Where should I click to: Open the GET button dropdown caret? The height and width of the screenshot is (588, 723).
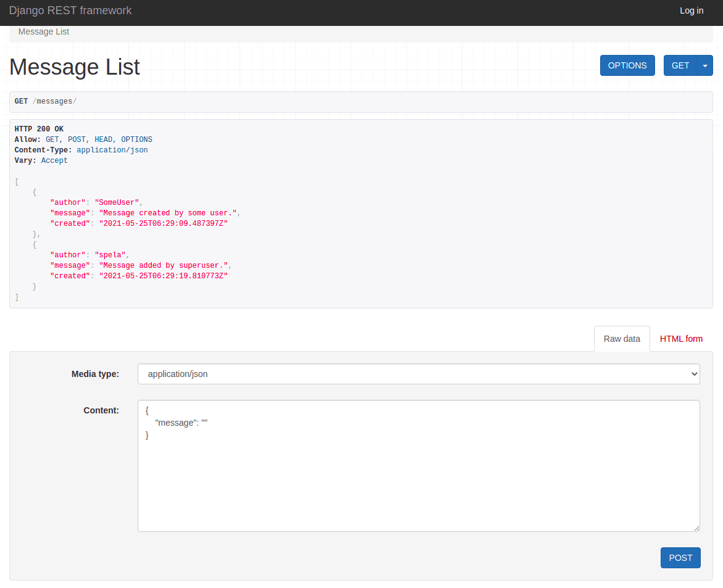(705, 65)
